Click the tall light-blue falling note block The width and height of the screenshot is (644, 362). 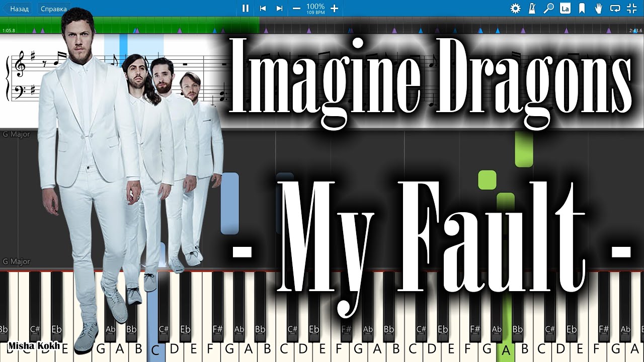click(230, 203)
